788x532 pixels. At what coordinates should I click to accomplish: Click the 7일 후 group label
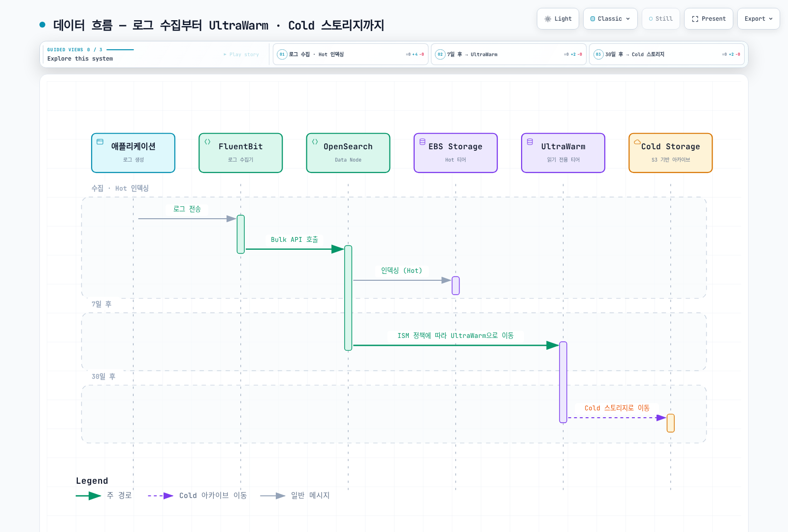click(101, 304)
